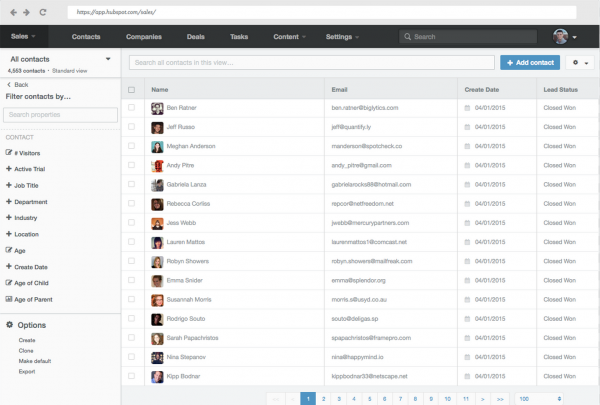
Task: Click the browser forward arrow
Action: 26,12
